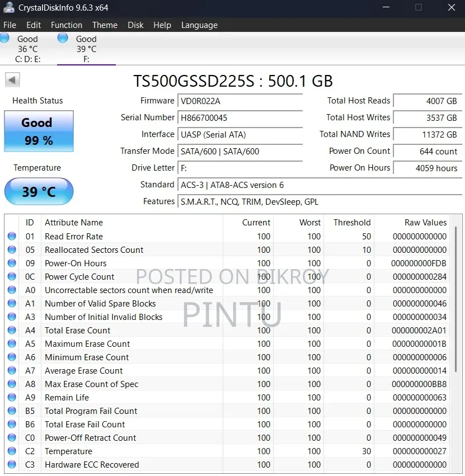Click Total NAND Writes value 11372 GB

tap(428, 134)
